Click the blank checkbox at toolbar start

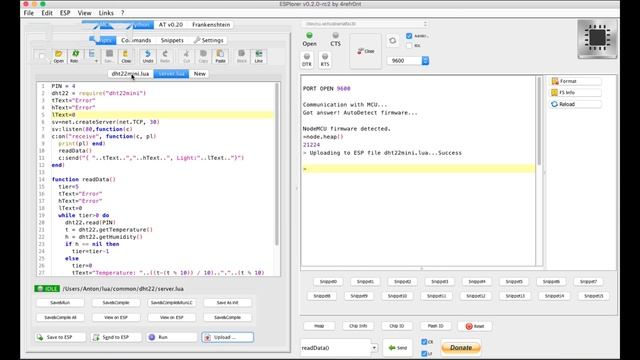click(x=42, y=56)
